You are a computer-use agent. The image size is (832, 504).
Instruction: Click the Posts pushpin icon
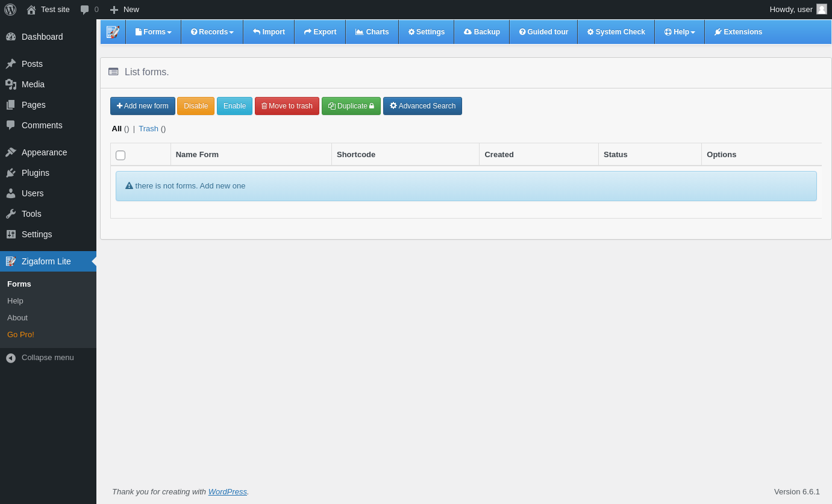tap(11, 64)
